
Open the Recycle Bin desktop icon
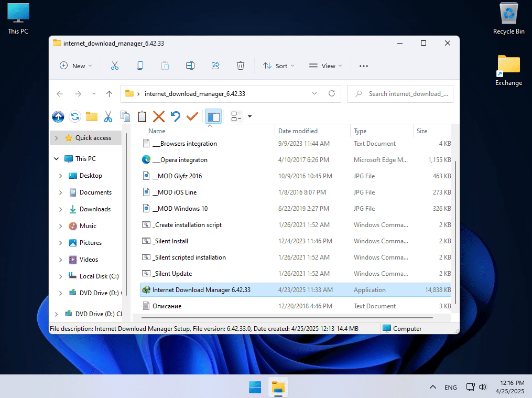click(x=508, y=19)
